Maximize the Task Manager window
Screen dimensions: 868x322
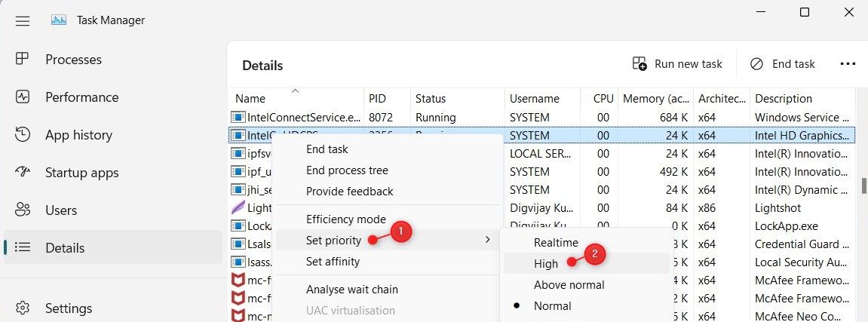click(805, 12)
